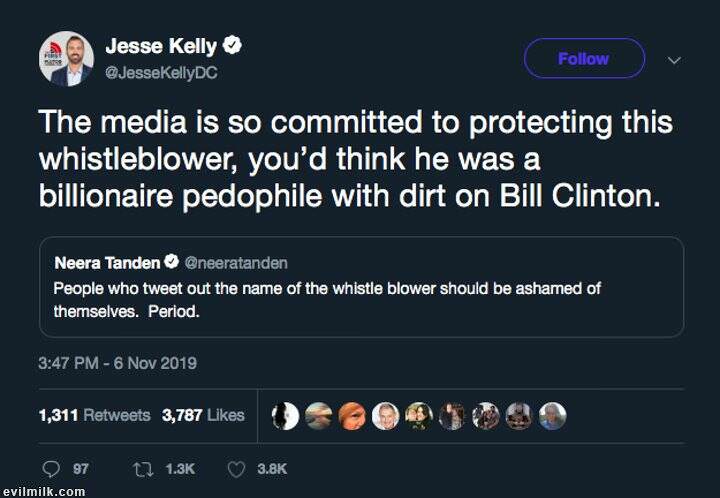
Task: Click Jesse Kelly's verified badge
Action: point(232,46)
